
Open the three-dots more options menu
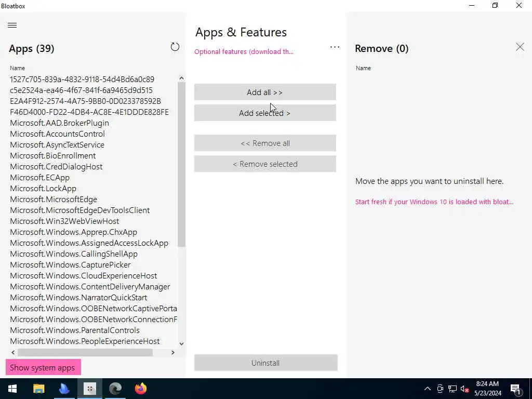coord(335,47)
